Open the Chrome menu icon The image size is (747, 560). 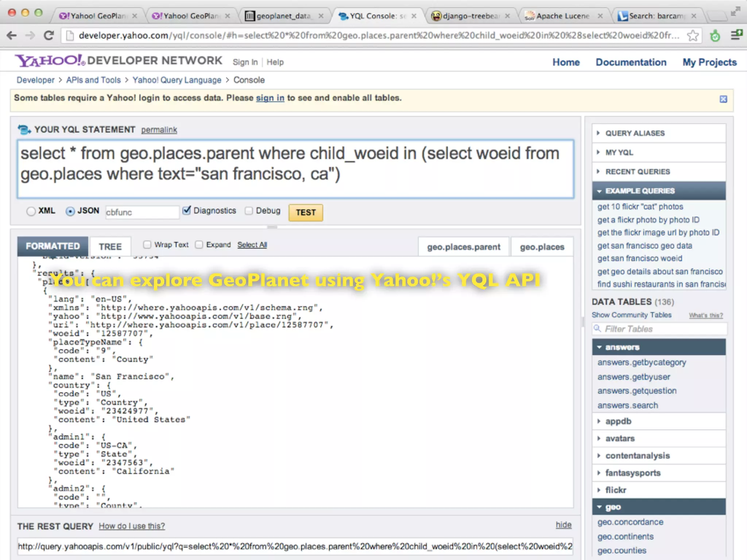(736, 35)
